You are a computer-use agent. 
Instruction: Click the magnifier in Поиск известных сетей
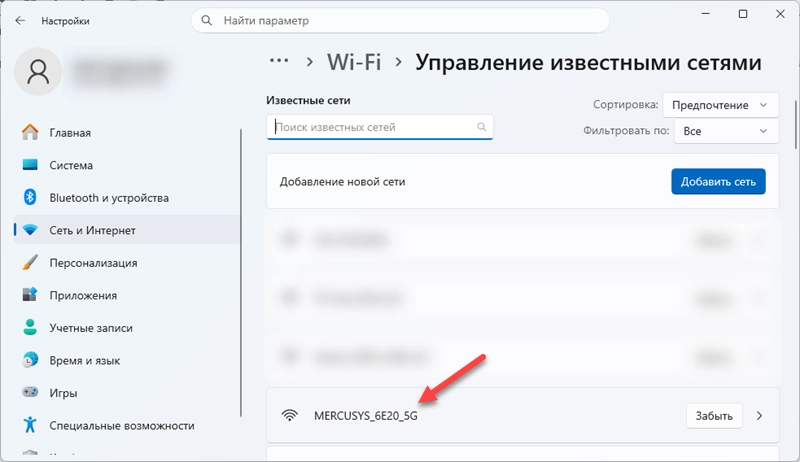[x=481, y=127]
